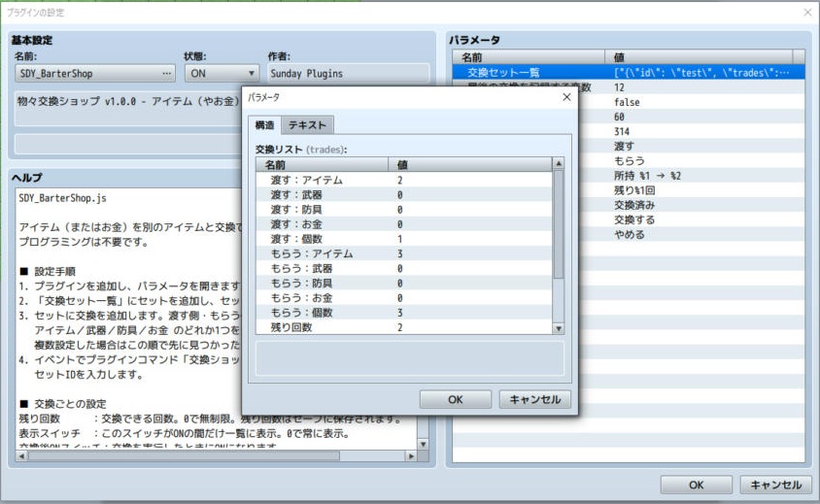Image resolution: width=820 pixels, height=504 pixels.
Task: Select the 渡す：防具 row
Action: coord(403,209)
